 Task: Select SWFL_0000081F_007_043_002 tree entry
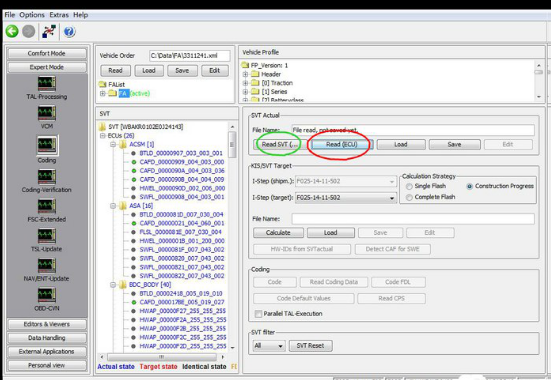coord(182,250)
